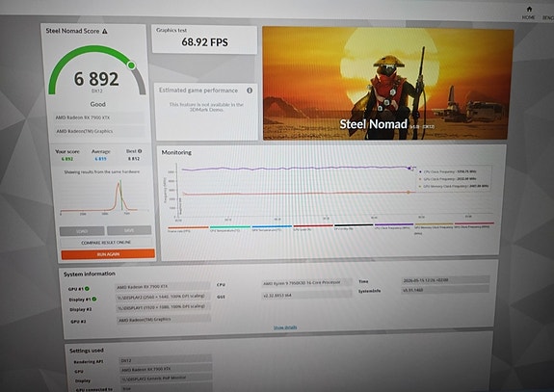Toggle Frame rate (FPS) legend line
This screenshot has height=392, width=554.
[188, 228]
